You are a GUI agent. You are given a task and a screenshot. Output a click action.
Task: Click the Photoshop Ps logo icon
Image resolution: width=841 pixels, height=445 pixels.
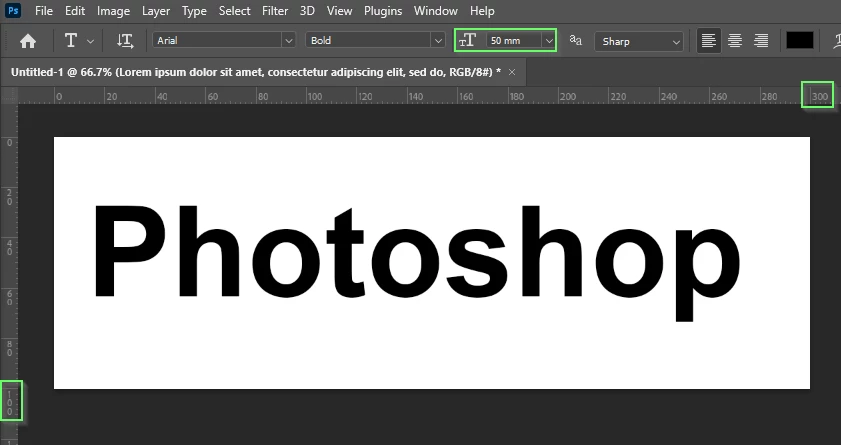13,10
